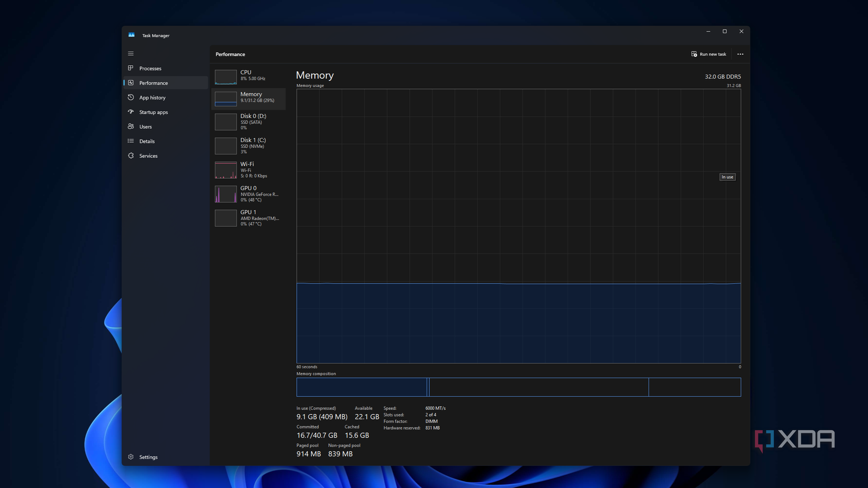868x488 pixels.
Task: Select the CPU mini graph thumbnail
Action: tap(226, 77)
